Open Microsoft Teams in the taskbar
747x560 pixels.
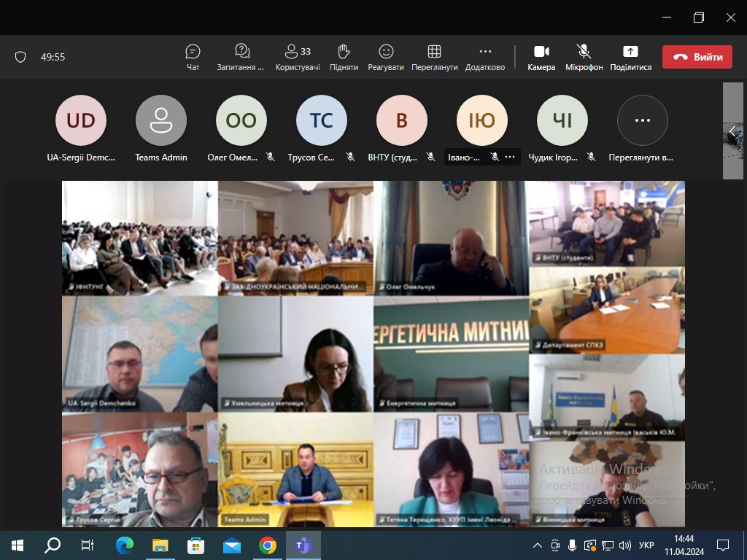point(302,545)
